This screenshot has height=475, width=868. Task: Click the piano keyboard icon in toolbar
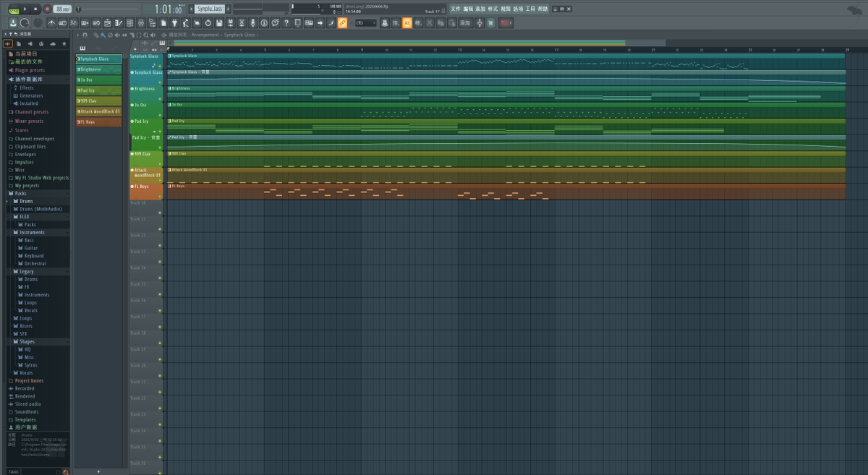(x=309, y=23)
